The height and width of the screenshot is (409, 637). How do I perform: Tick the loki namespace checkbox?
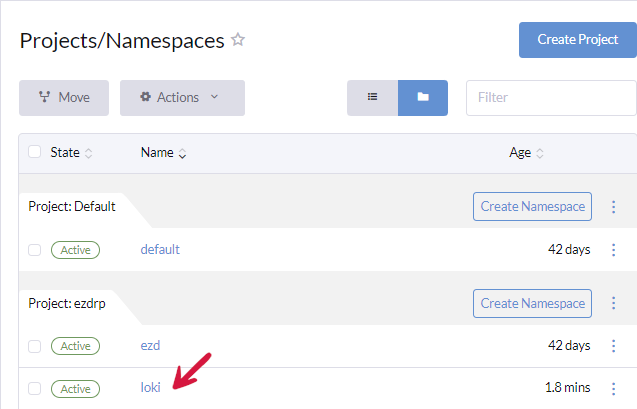click(x=35, y=388)
